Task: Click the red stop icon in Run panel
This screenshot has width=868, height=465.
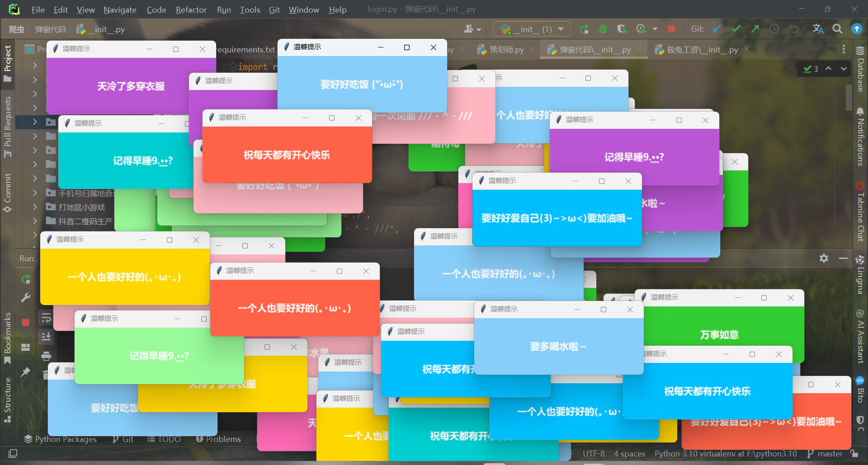Action: point(25,322)
